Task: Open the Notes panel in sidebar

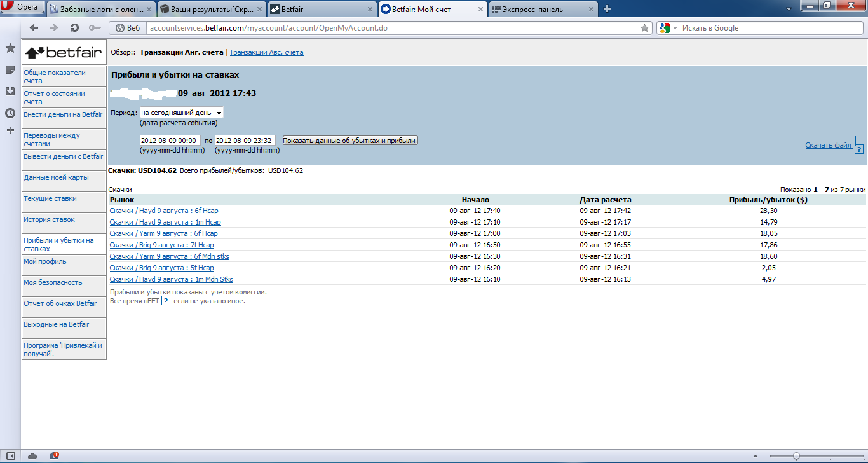Action: pos(10,70)
